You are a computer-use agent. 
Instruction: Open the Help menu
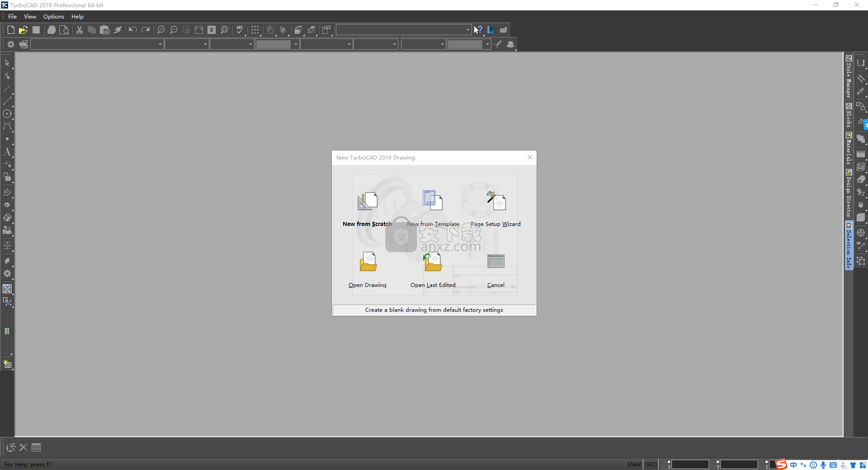[x=77, y=16]
